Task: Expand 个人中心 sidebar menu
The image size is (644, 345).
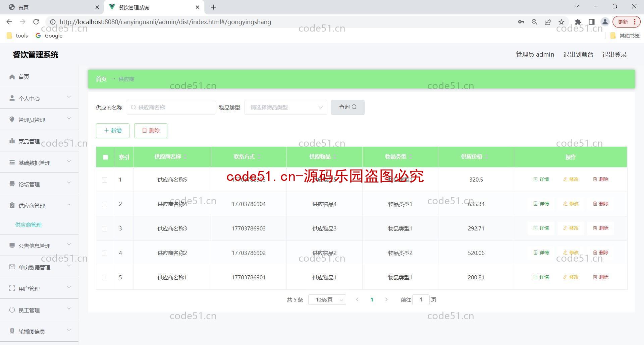Action: pos(39,98)
